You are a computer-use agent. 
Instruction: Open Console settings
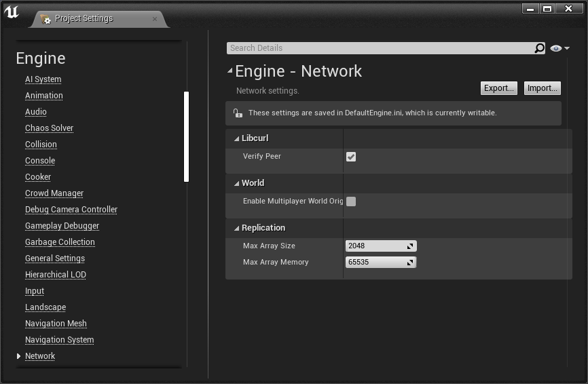point(40,161)
